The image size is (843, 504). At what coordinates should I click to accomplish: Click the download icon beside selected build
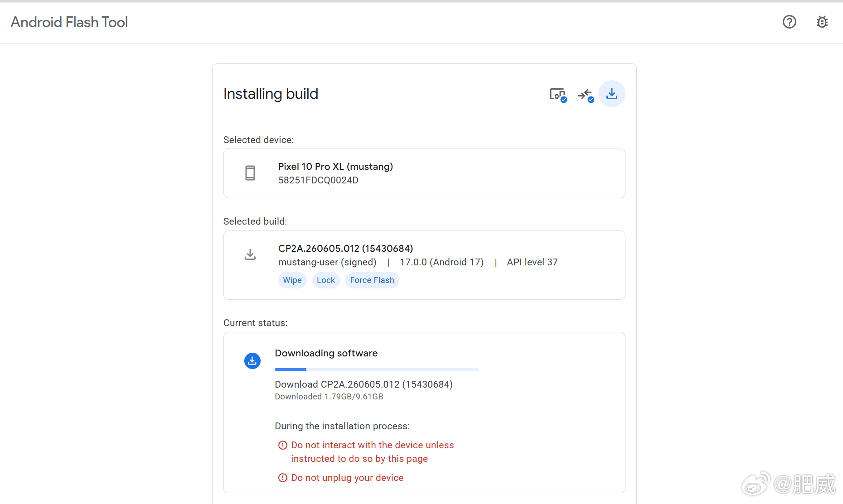tap(250, 254)
